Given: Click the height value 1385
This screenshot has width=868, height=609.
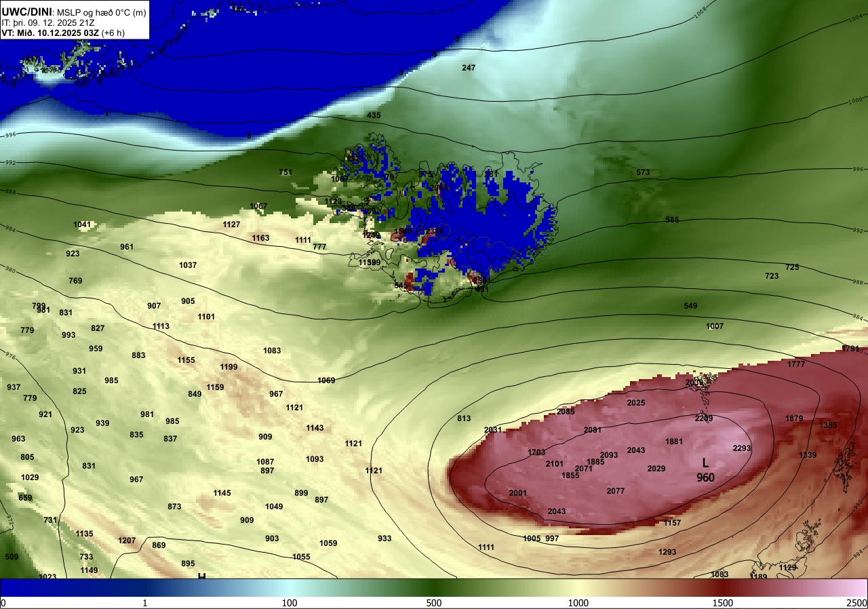Looking at the screenshot, I should point(828,425).
